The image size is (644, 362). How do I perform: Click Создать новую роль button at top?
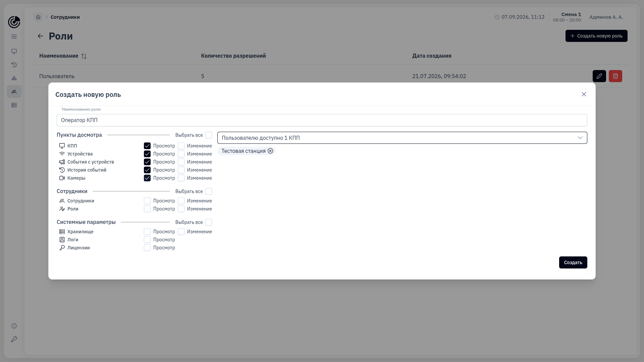(596, 36)
